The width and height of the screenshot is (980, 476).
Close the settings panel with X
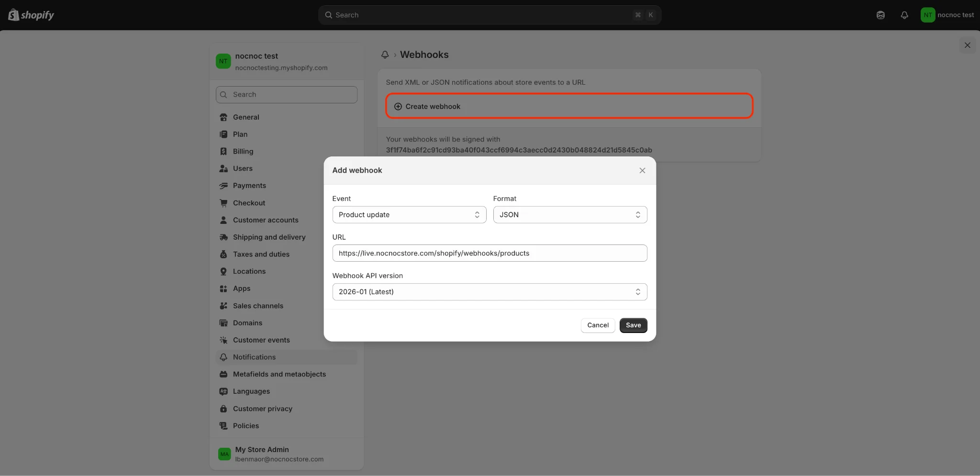(x=968, y=45)
